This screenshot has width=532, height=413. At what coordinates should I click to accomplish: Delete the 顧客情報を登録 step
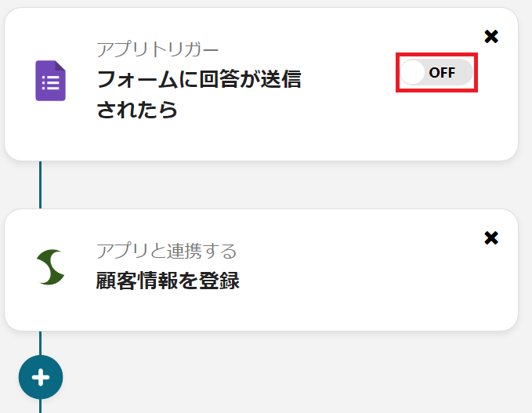491,238
